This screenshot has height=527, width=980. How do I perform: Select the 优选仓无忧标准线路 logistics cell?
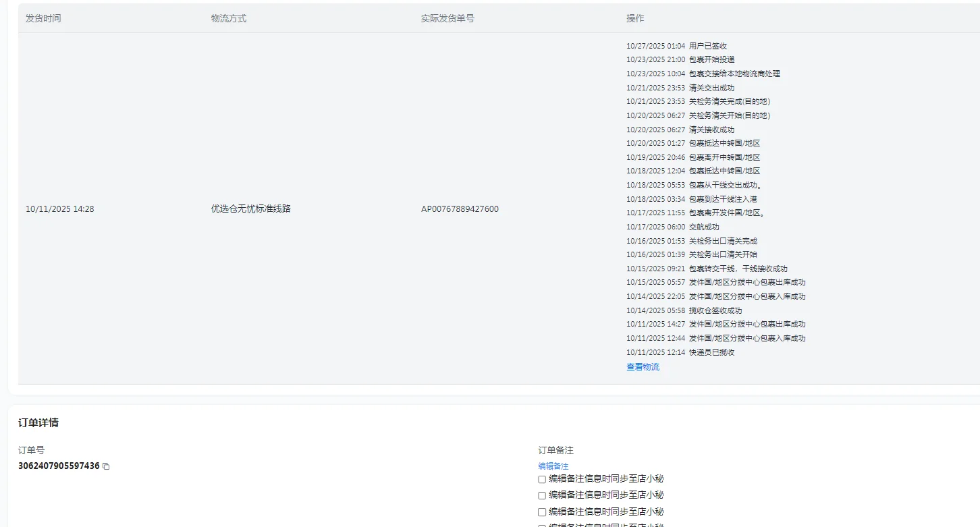pyautogui.click(x=251, y=209)
